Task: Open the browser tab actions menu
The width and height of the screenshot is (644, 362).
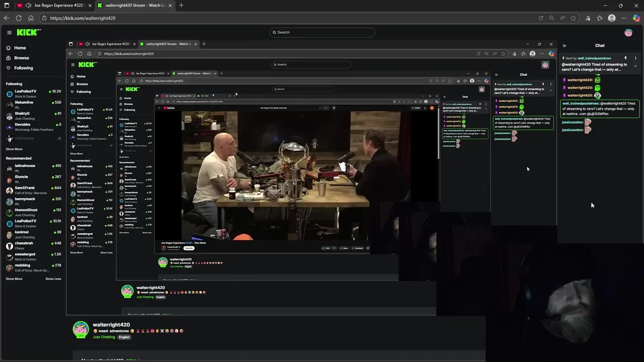Action: (x=7, y=6)
